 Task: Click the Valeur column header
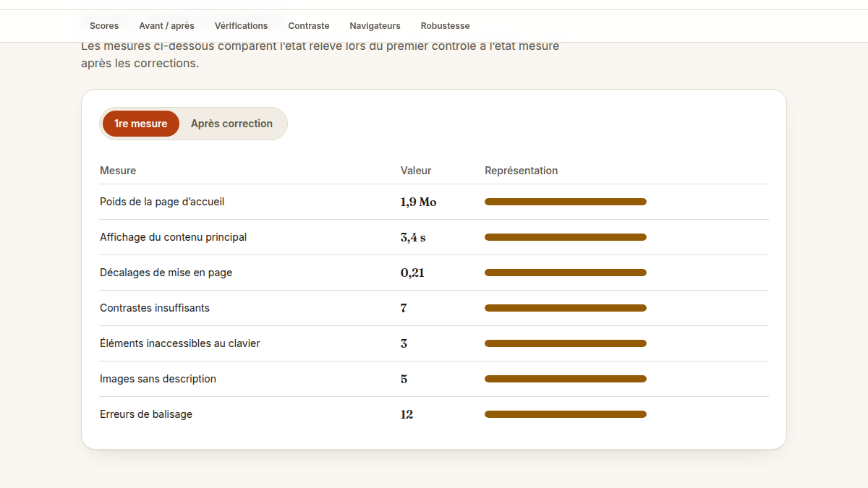point(416,171)
